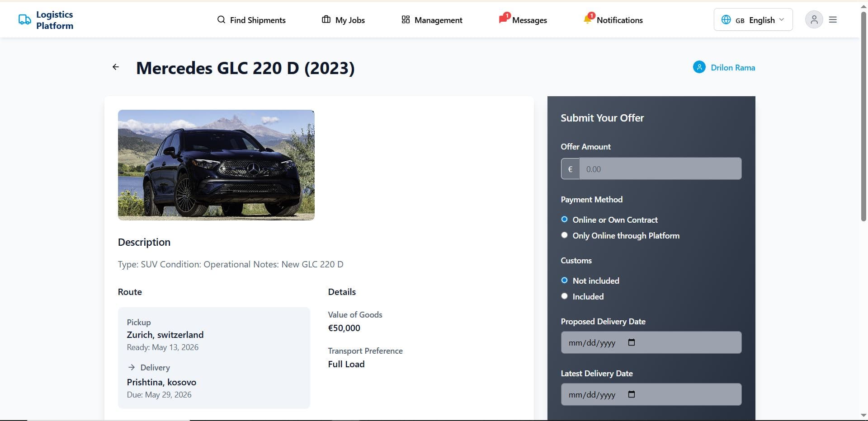Viewport: 868px width, 421px height.
Task: Open Find Shipments menu item
Action: tap(251, 20)
